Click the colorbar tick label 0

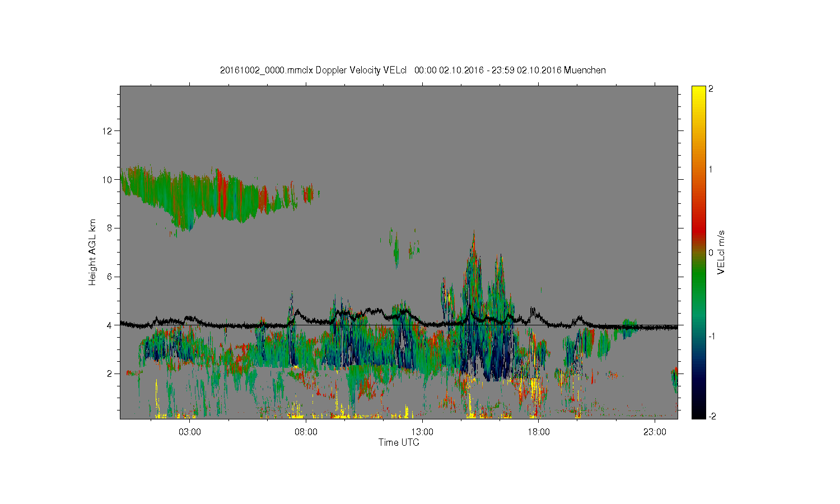click(711, 253)
